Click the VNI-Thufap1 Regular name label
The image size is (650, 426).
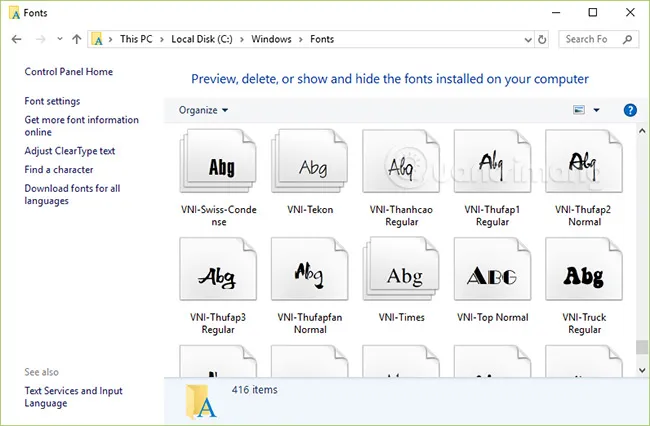pos(492,216)
